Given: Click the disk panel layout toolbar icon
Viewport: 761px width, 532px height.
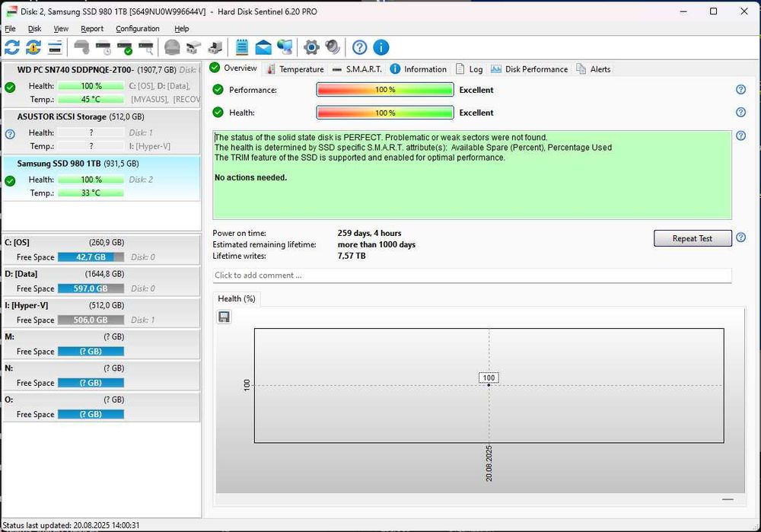Looking at the screenshot, I should 55,47.
